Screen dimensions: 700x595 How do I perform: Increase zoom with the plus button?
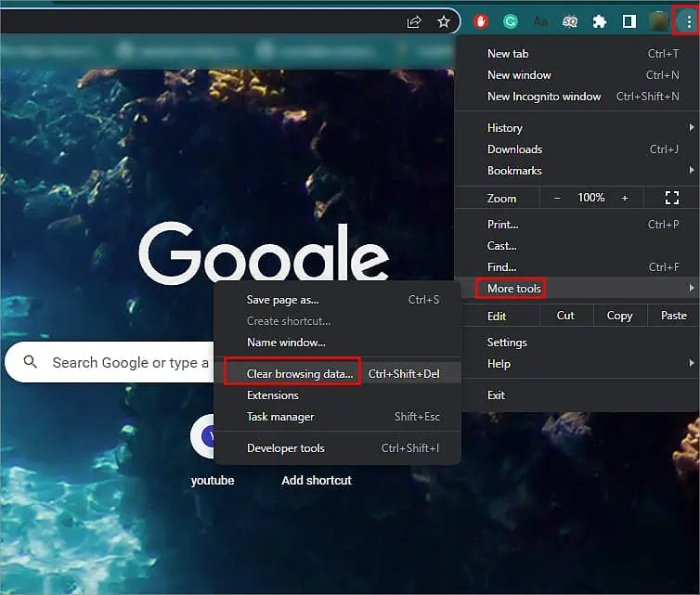pyautogui.click(x=625, y=198)
